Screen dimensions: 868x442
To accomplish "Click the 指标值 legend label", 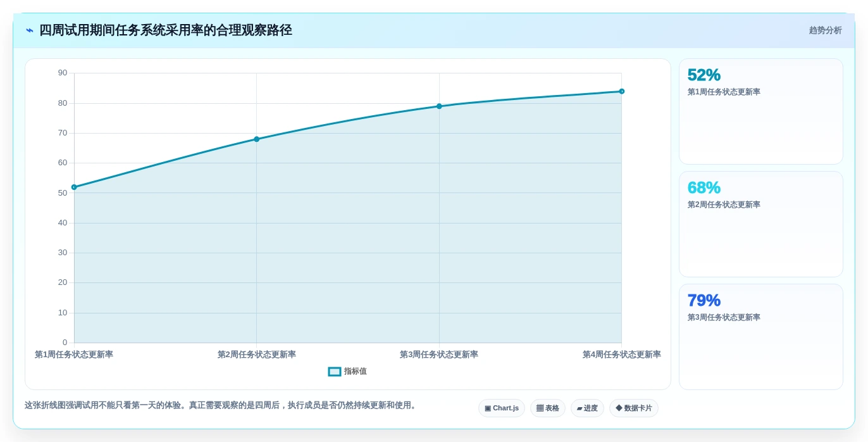I will [x=356, y=372].
